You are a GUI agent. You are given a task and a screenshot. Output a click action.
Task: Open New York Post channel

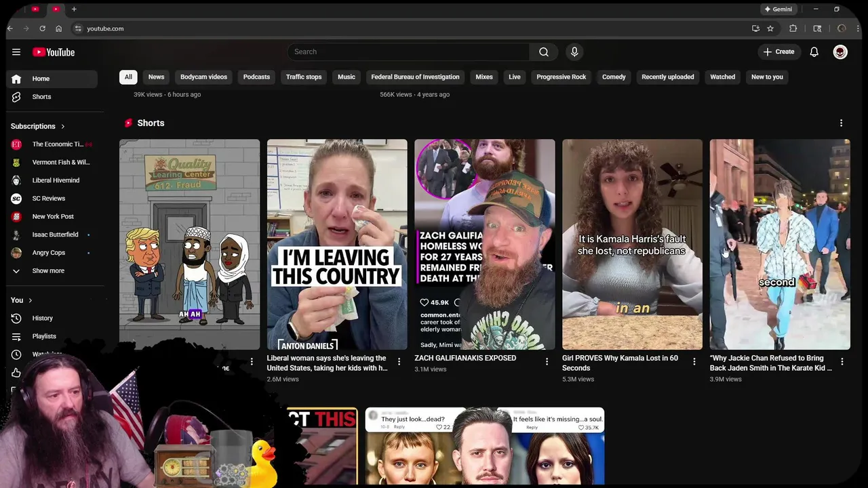point(52,217)
